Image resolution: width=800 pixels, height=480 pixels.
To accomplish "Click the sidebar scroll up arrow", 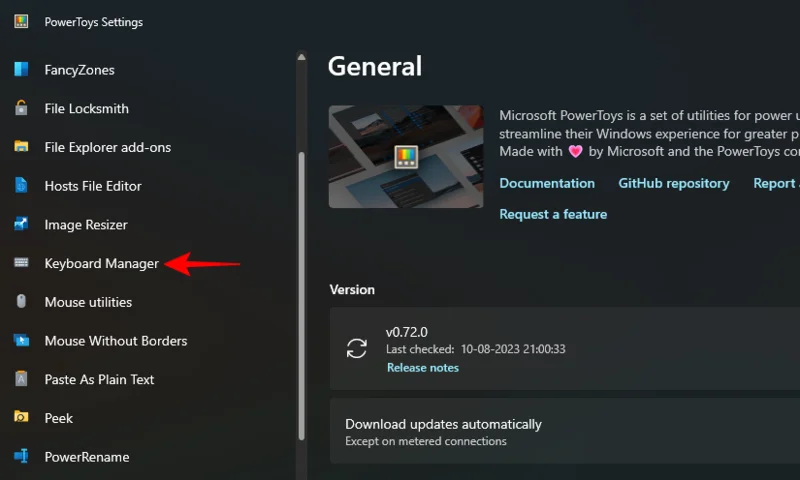I will coord(302,57).
